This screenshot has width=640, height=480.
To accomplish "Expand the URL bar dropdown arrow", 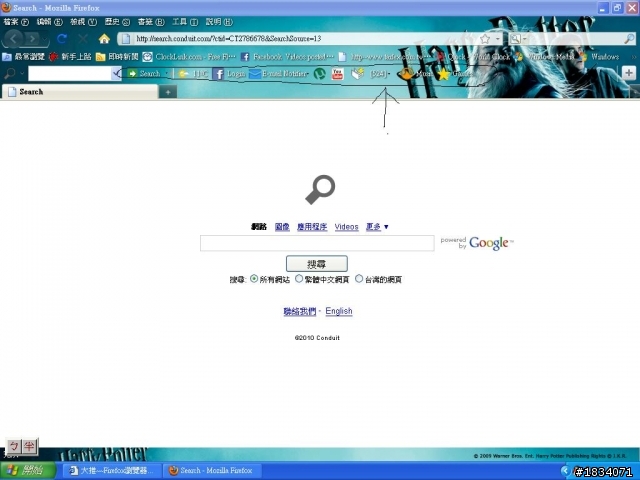I will [498, 39].
